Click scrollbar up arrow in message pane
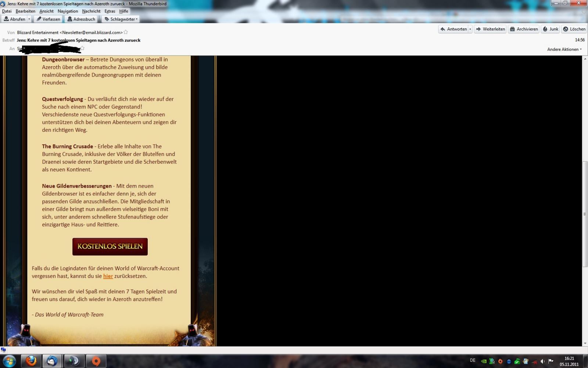This screenshot has width=588, height=368. (x=585, y=59)
